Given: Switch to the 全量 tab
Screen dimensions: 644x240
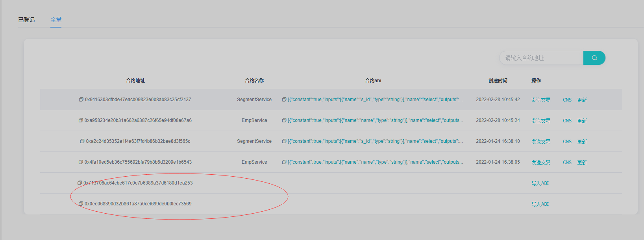Looking at the screenshot, I should click(56, 20).
